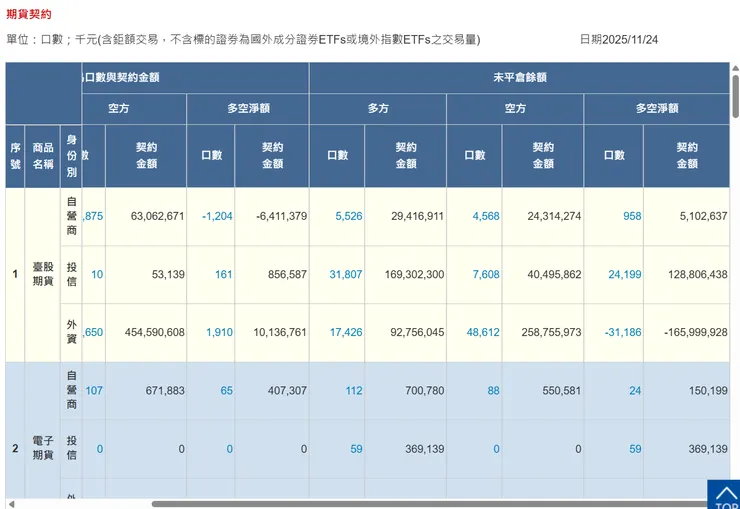Click the 161 net contracts link

click(224, 274)
